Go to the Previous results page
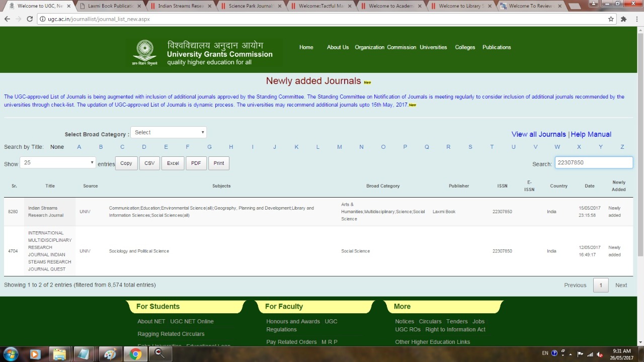 575,285
